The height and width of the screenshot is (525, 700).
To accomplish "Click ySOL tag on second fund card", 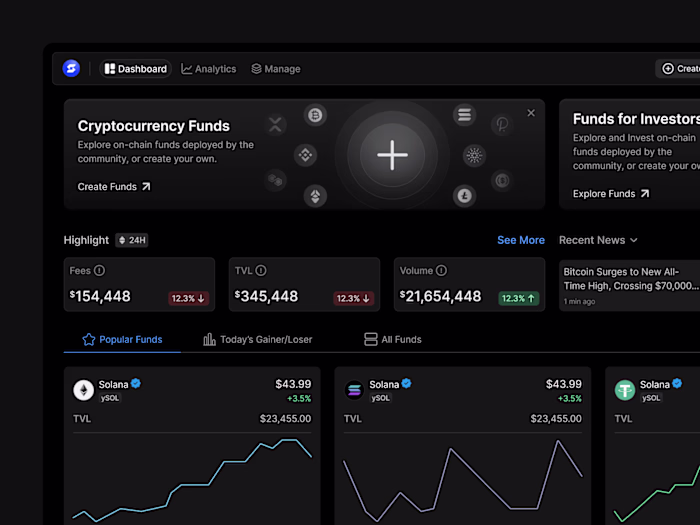I will click(x=380, y=398).
